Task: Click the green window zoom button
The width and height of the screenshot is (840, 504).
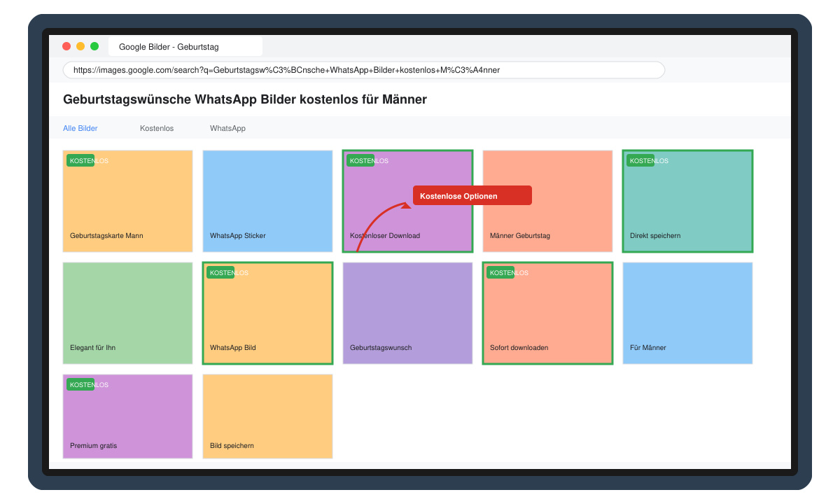Action: tap(94, 46)
